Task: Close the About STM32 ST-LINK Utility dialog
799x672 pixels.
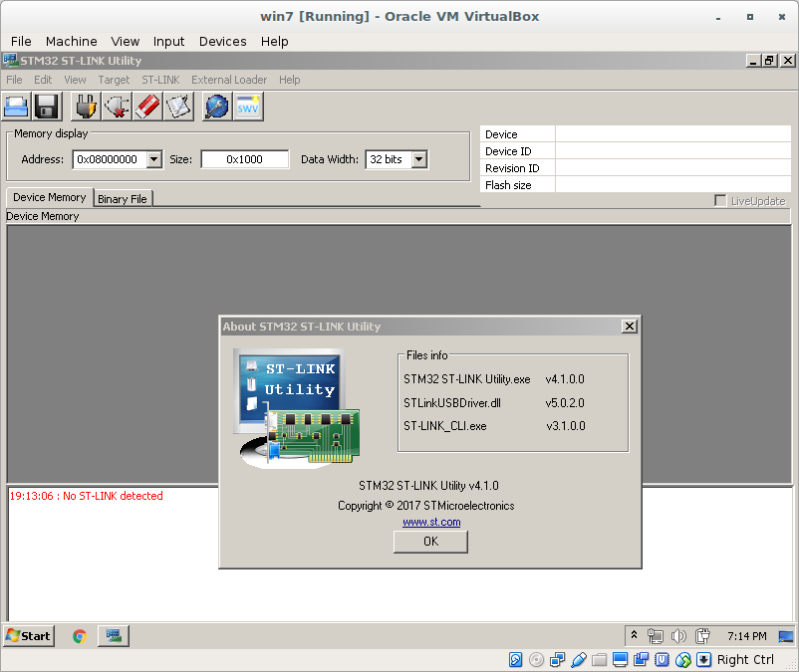Action: point(630,326)
